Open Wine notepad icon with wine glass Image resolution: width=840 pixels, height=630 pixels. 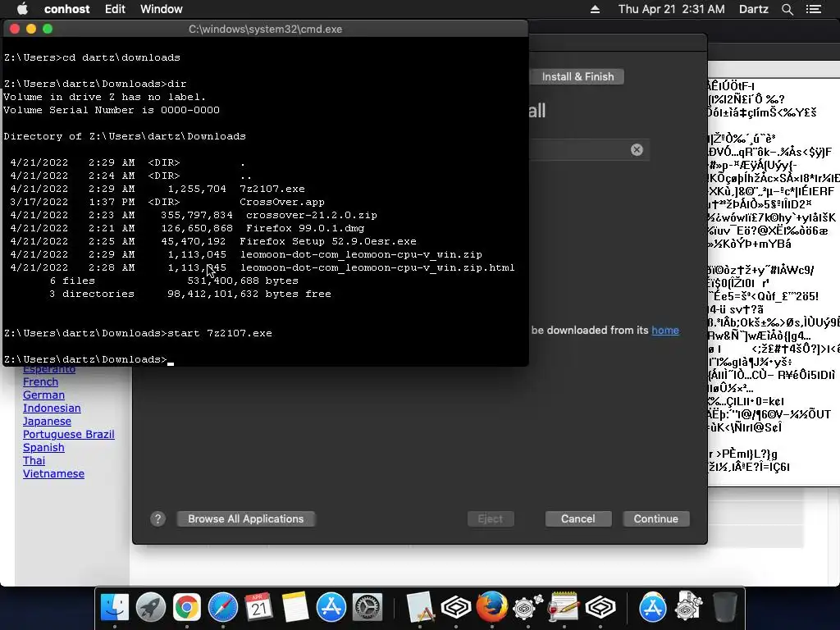(564, 607)
